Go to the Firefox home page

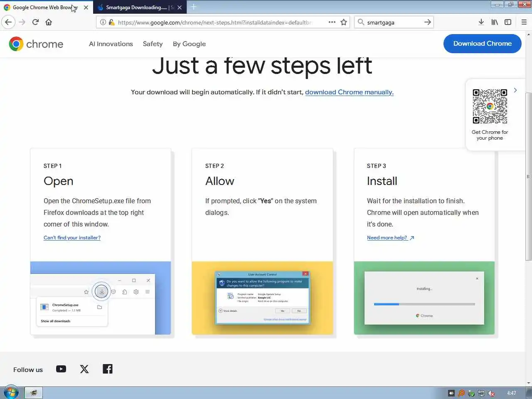(49, 22)
